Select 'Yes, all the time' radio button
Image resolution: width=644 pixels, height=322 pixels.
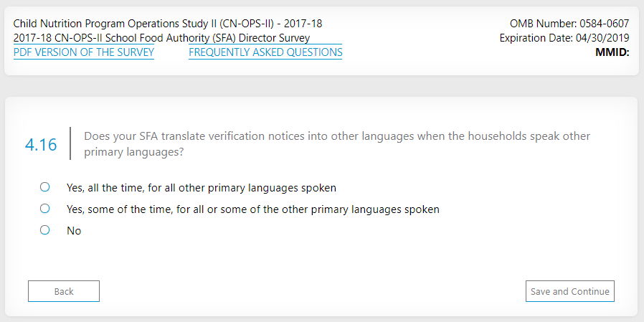(44, 187)
